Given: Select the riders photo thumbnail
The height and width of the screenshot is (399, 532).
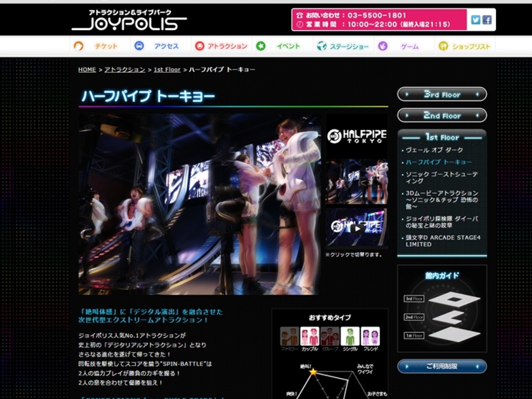Looking at the screenshot, I should [x=356, y=182].
